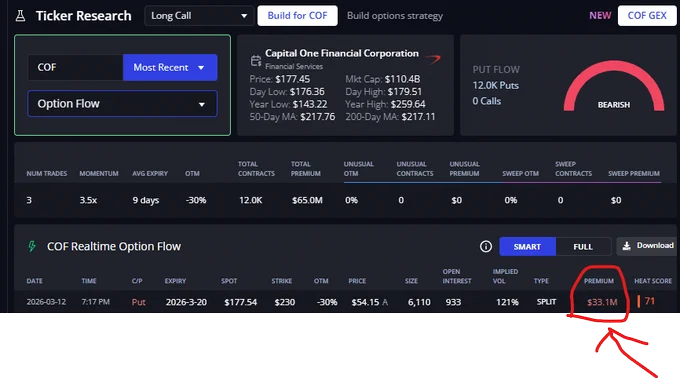Click the $33.1M premium value
The width and height of the screenshot is (680, 379).
(602, 302)
